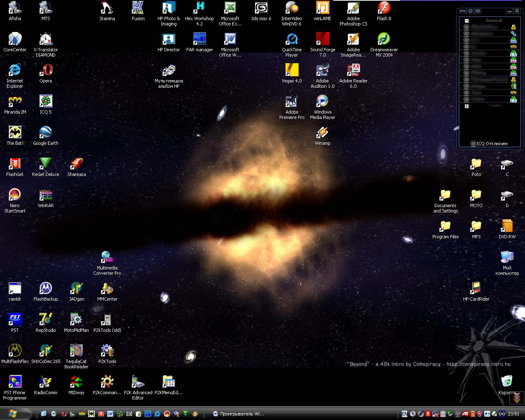Open Dreamweaver MX 2004 icon
The height and width of the screenshot is (420, 525).
click(x=384, y=45)
